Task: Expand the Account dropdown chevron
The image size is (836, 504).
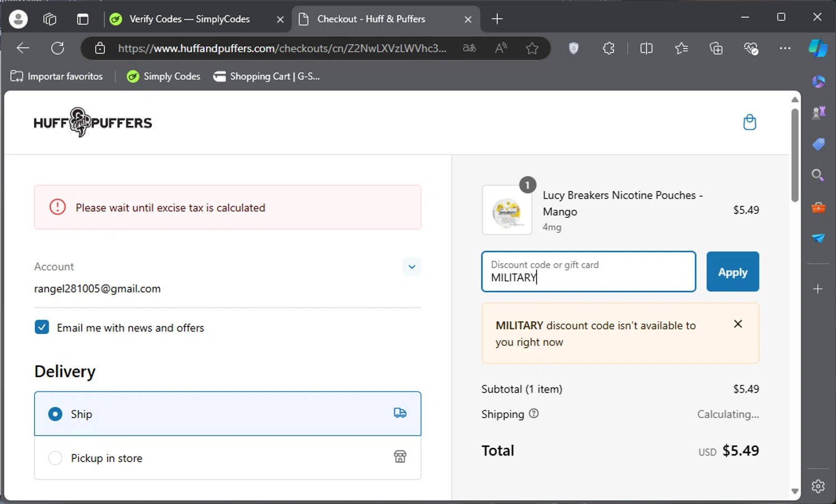Action: coord(411,267)
